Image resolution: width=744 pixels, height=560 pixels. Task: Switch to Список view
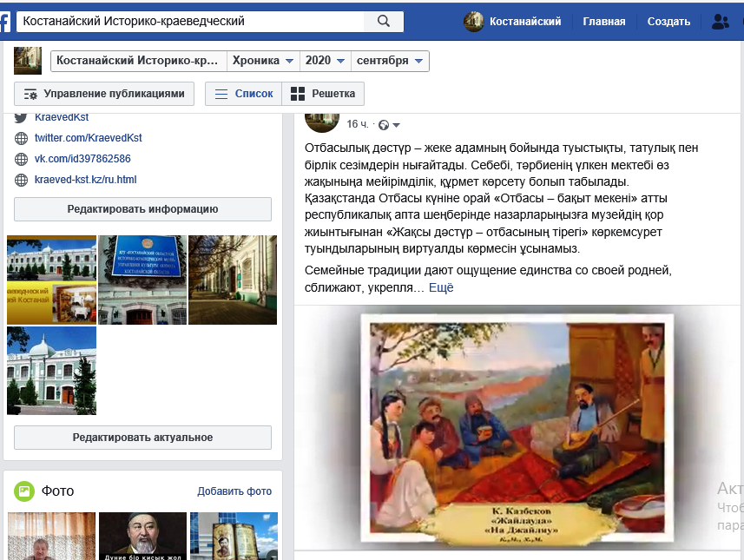pos(243,94)
